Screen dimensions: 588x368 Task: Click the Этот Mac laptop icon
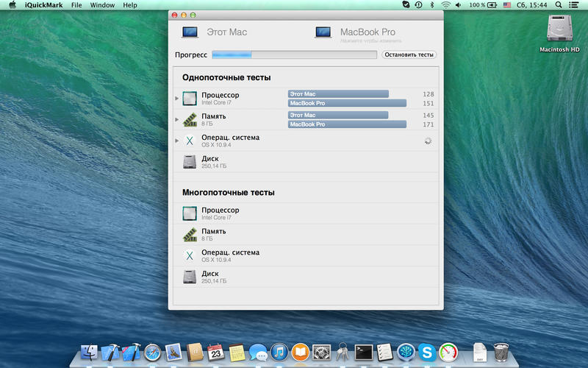[190, 32]
